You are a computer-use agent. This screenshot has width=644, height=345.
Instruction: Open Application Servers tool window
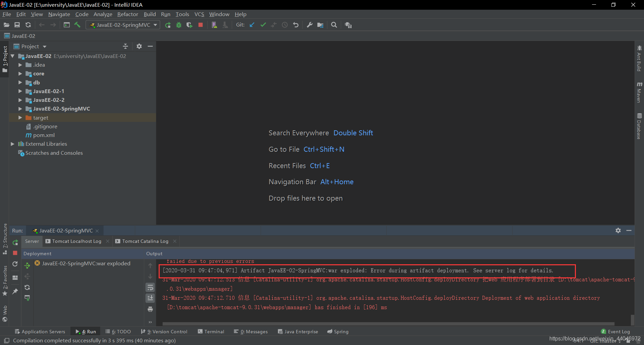coord(40,332)
